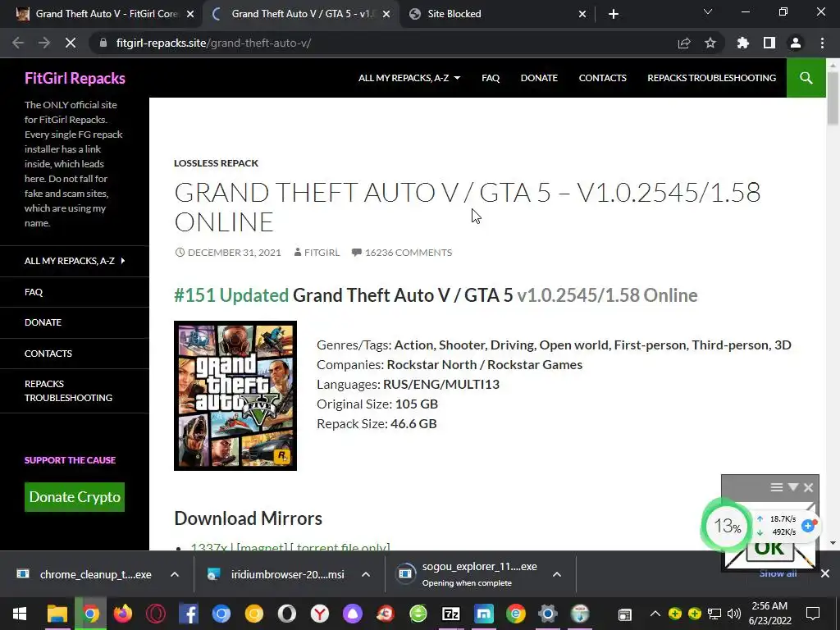Viewport: 840px width, 630px height.
Task: Click the page vertical scrollbar thumb
Action: (833, 98)
